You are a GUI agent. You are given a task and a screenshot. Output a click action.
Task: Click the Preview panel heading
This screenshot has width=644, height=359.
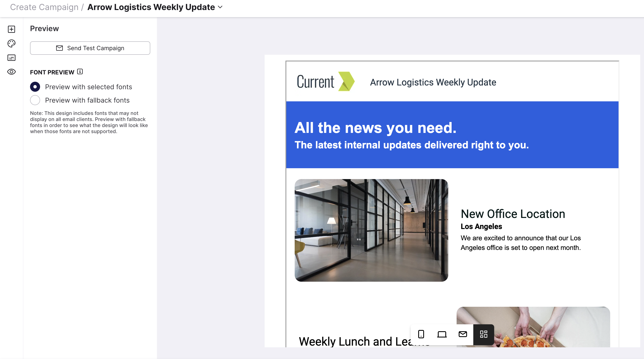(44, 29)
